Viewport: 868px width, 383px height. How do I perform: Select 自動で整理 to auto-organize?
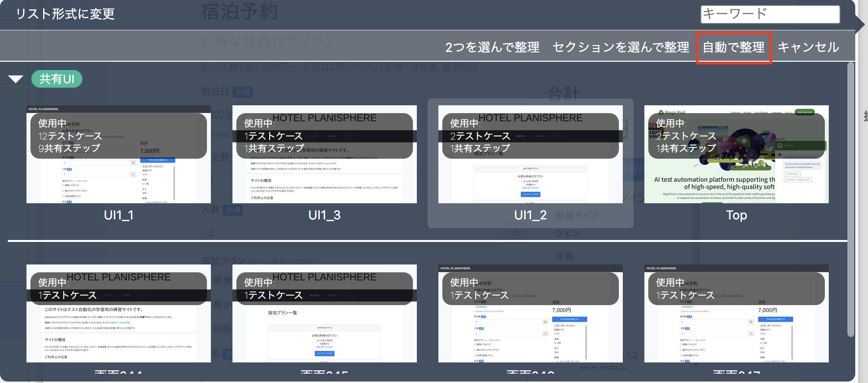pos(734,47)
